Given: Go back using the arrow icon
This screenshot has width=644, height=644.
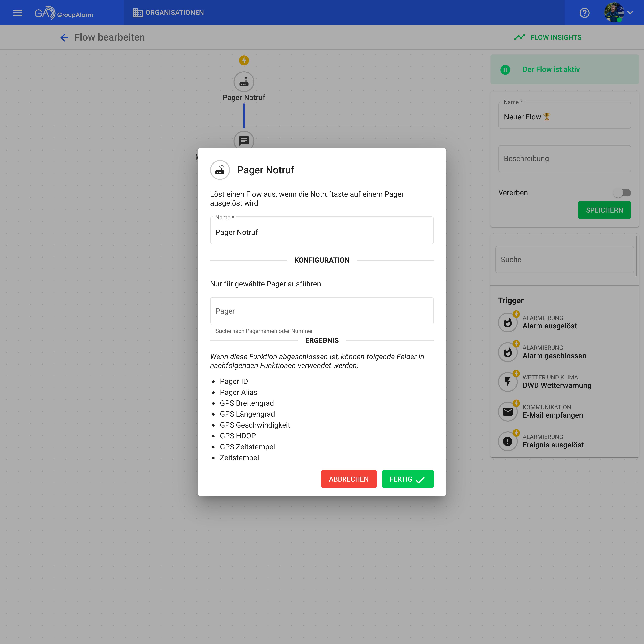Looking at the screenshot, I should [64, 37].
